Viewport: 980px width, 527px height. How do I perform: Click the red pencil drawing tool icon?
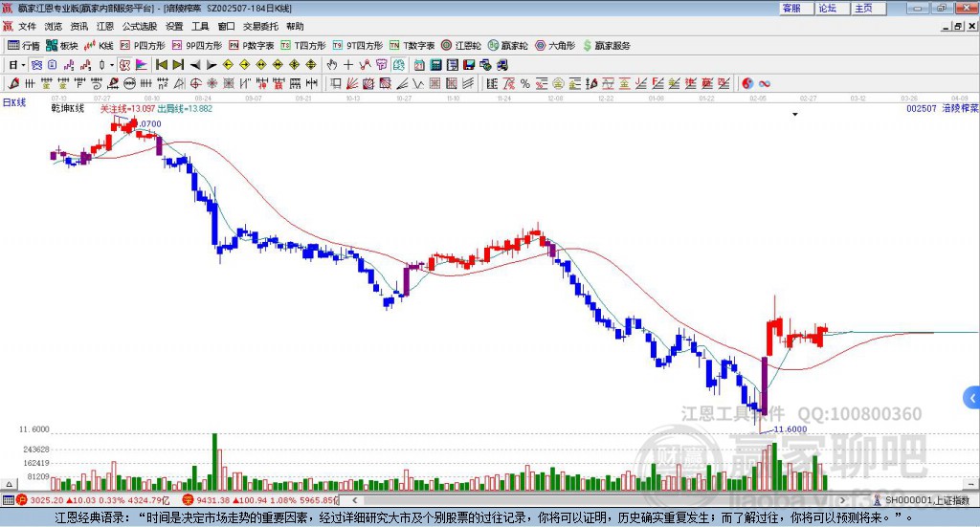13,83
